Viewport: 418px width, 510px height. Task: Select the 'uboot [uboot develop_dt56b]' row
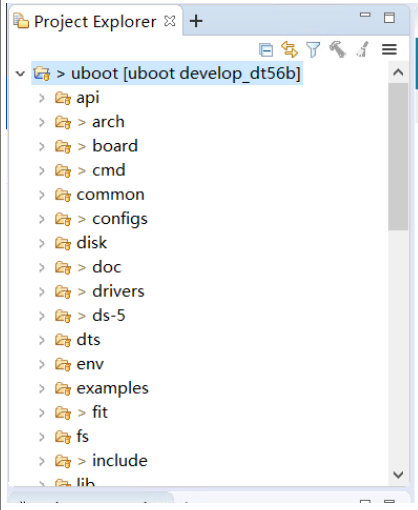coord(167,73)
